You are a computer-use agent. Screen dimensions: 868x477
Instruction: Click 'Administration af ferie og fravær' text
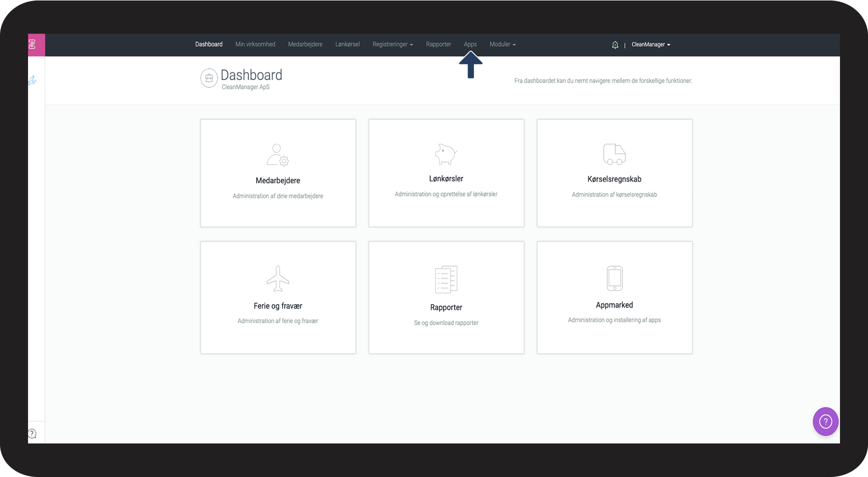[278, 321]
